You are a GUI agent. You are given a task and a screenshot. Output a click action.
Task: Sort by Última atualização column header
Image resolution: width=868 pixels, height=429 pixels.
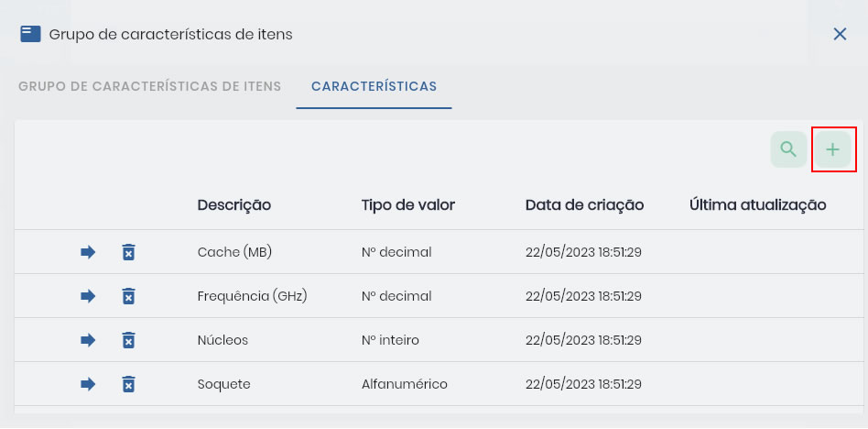[758, 205]
